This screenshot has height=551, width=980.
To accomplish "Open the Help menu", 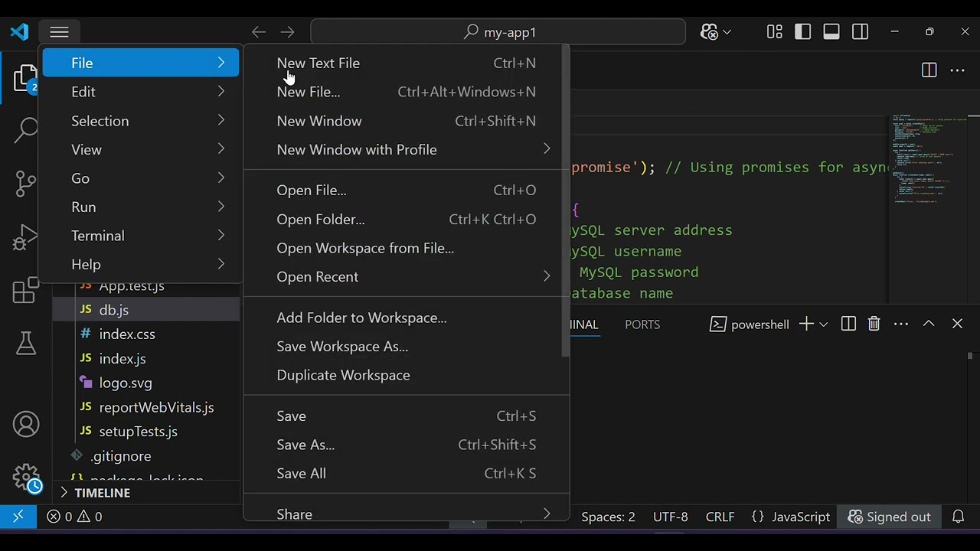I will (141, 265).
